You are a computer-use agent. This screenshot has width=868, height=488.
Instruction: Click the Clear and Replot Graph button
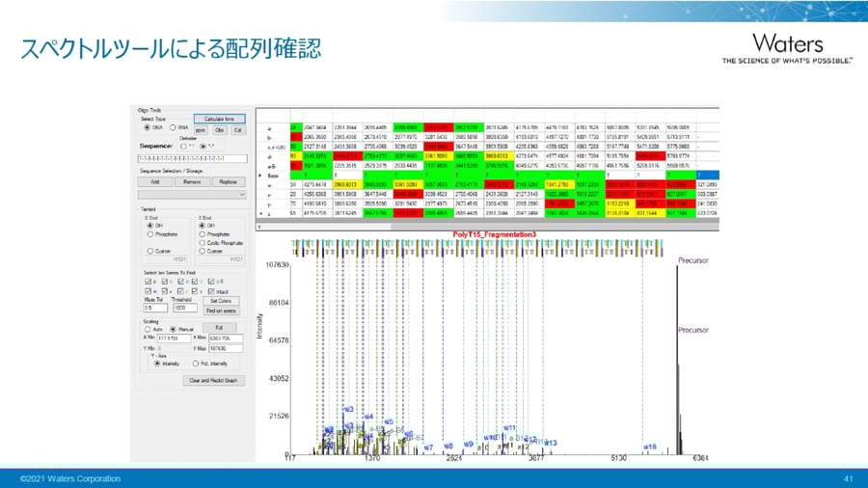point(214,381)
